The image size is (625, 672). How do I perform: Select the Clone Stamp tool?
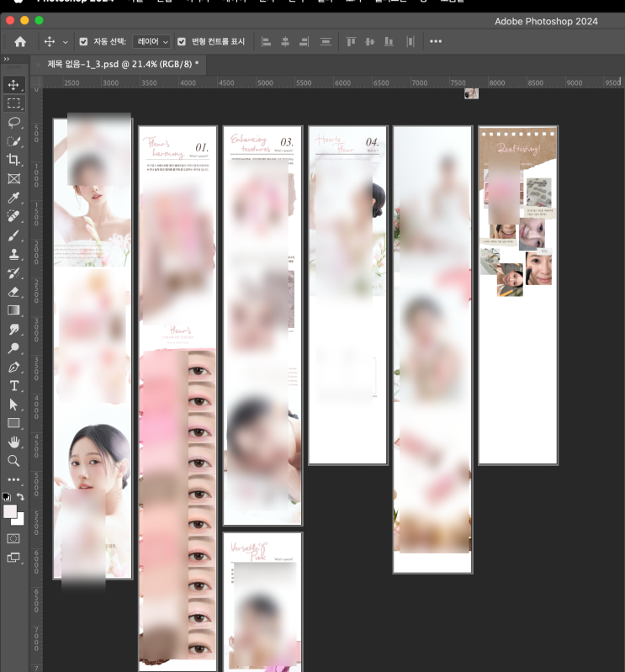[x=13, y=254]
